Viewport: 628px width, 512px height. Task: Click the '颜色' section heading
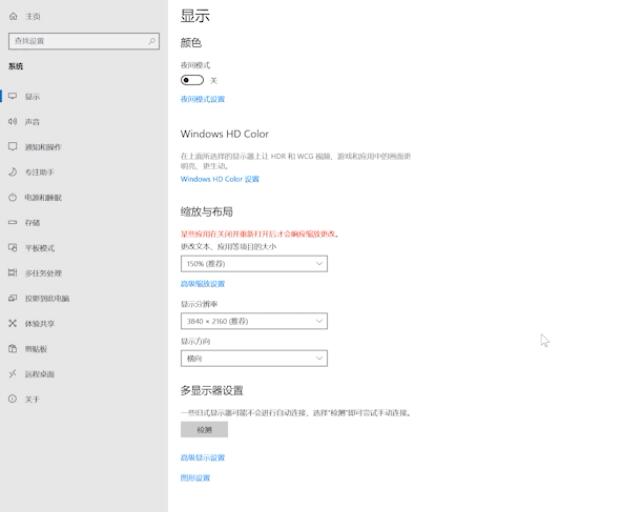click(x=191, y=42)
